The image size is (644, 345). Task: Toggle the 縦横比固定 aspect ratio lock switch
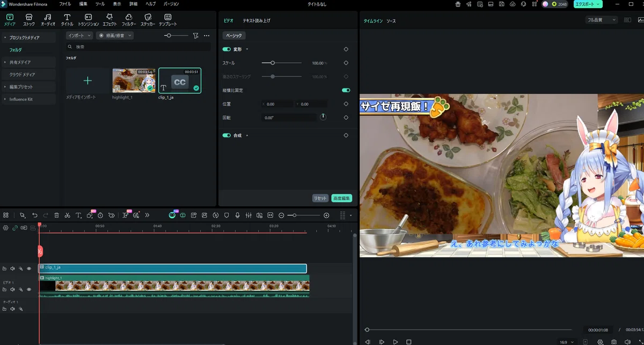[x=346, y=90]
